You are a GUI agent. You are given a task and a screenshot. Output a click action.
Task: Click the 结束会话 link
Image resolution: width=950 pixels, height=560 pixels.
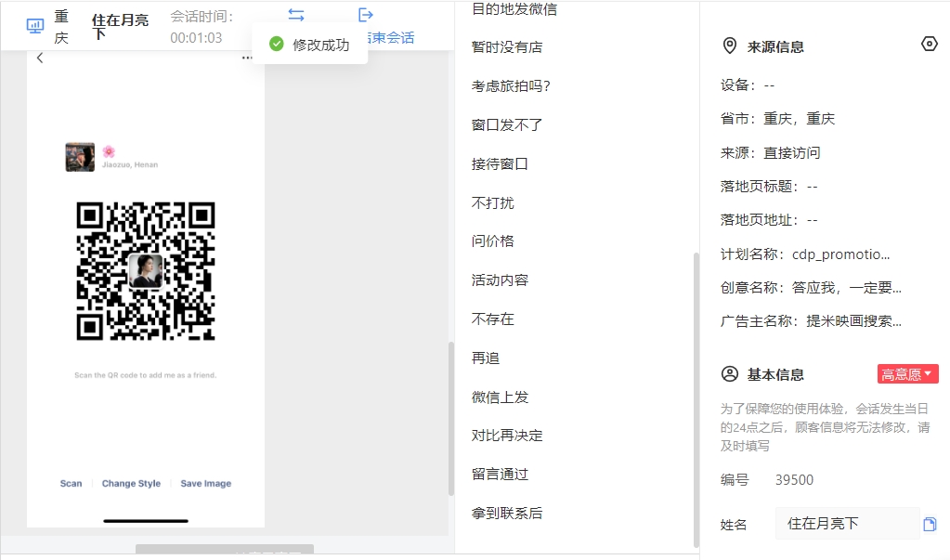click(391, 37)
